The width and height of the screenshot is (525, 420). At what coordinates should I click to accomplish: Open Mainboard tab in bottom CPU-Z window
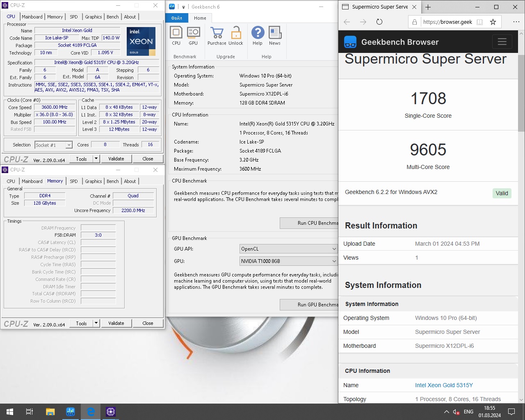[32, 181]
